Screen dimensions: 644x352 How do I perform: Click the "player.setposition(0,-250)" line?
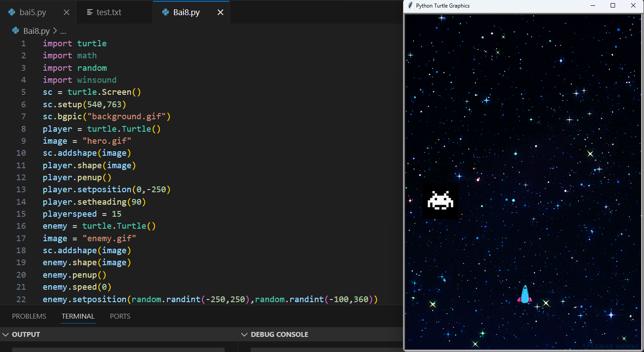(x=107, y=190)
